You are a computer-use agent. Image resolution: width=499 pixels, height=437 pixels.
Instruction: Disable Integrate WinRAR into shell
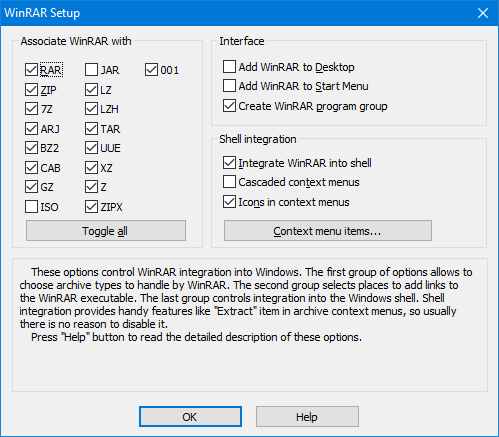(x=229, y=163)
